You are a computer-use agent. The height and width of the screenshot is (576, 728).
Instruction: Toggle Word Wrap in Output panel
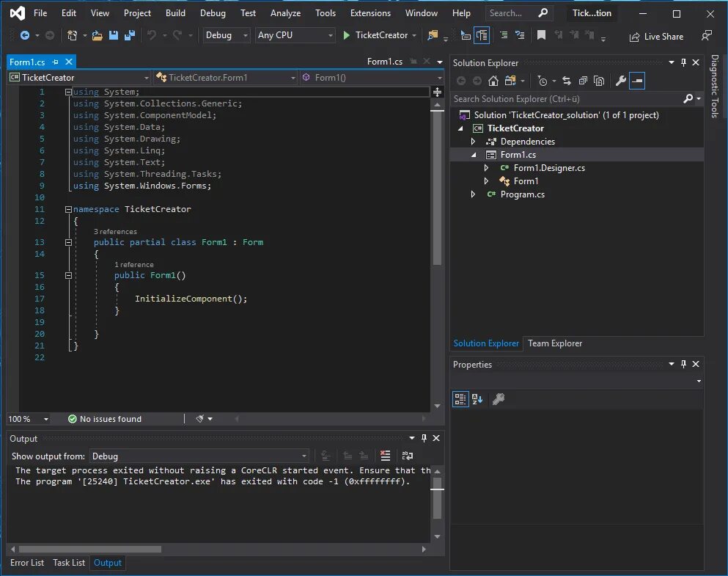[x=407, y=456]
